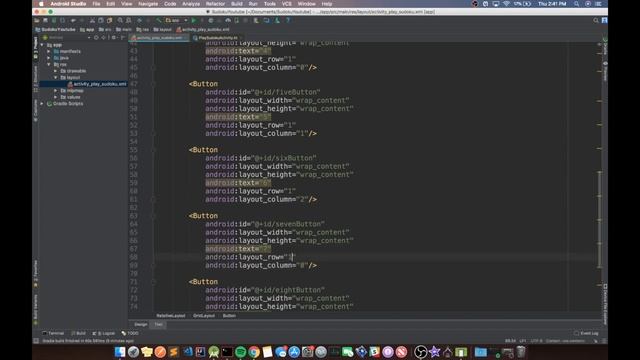
Task: Expand the mipmap folder
Action: (56, 91)
